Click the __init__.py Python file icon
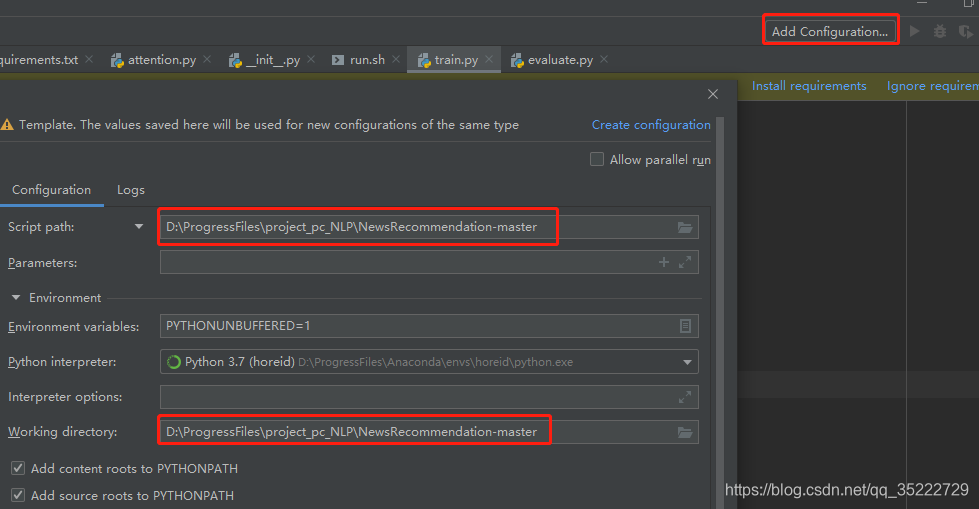Viewport: 979px width, 509px height. tap(235, 60)
